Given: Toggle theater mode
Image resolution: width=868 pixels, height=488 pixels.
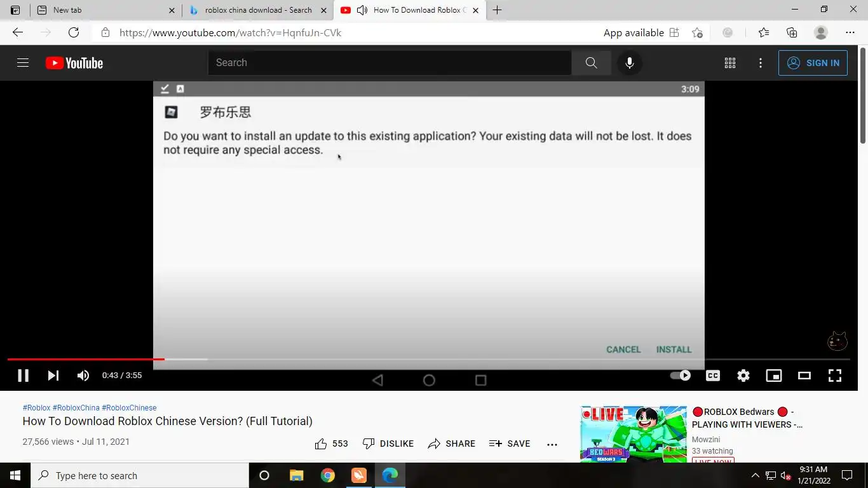Looking at the screenshot, I should pos(804,376).
